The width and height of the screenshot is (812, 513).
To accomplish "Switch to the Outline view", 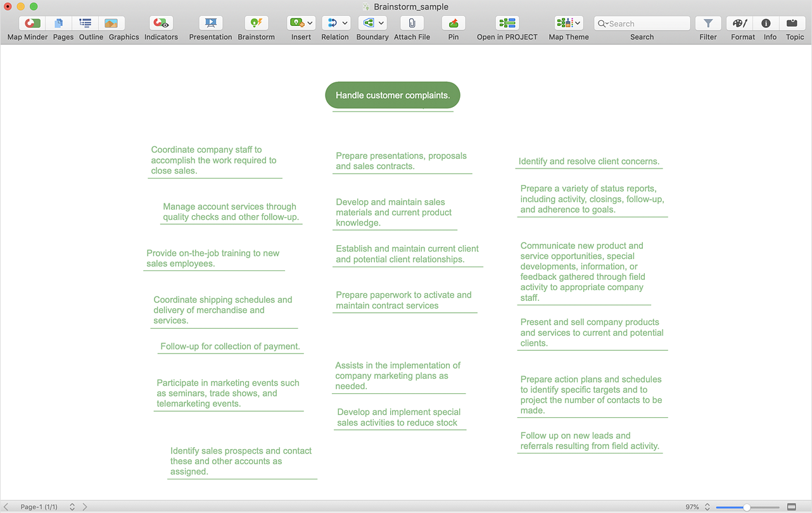I will pos(85,23).
